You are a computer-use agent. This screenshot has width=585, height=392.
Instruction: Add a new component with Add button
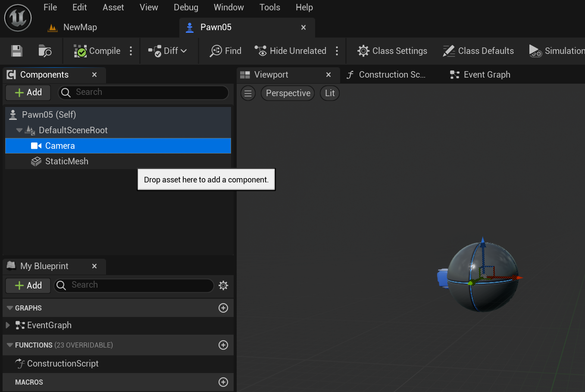28,92
